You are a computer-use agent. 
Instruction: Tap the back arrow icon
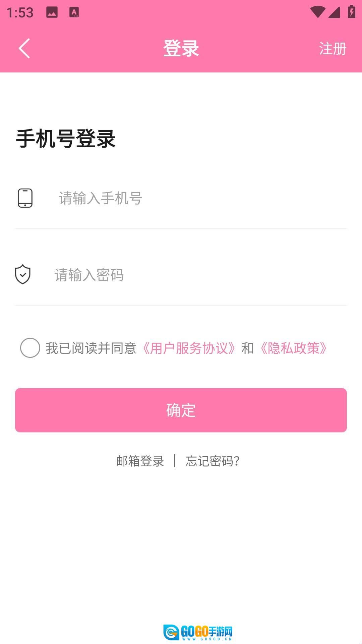pos(24,48)
